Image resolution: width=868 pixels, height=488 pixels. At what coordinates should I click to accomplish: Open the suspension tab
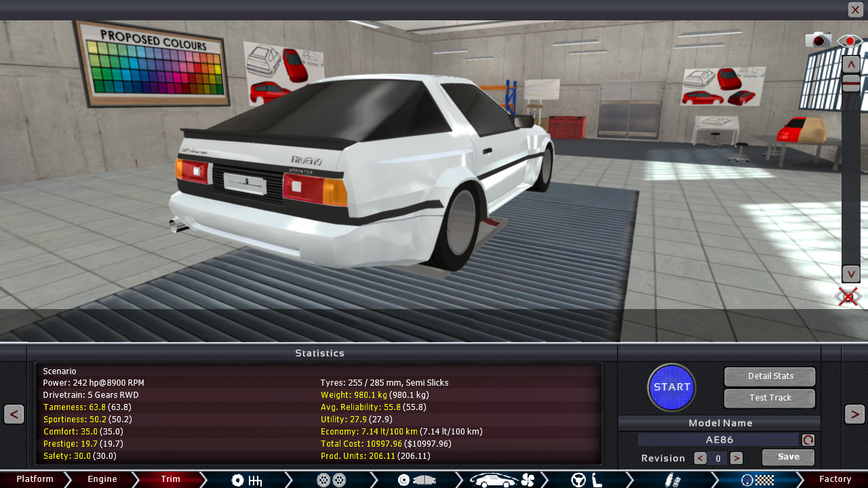(x=672, y=480)
